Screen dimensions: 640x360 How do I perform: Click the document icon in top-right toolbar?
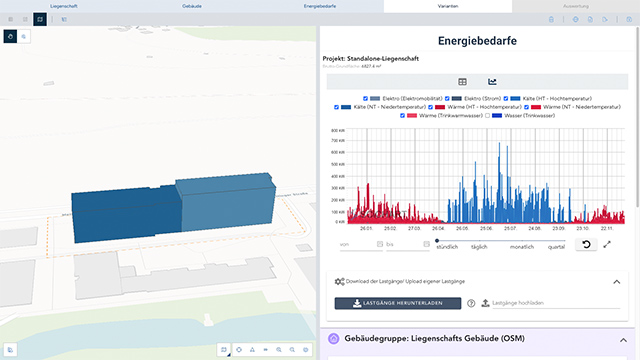pyautogui.click(x=590, y=19)
